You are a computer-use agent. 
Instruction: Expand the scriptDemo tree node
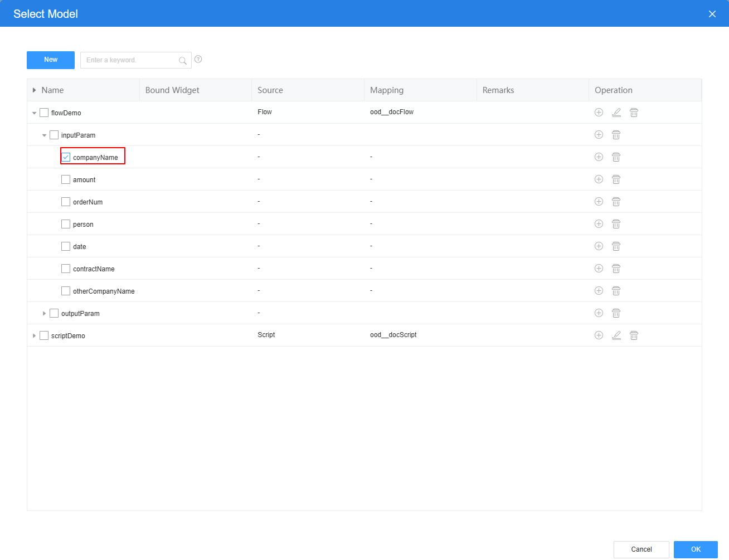pos(34,335)
